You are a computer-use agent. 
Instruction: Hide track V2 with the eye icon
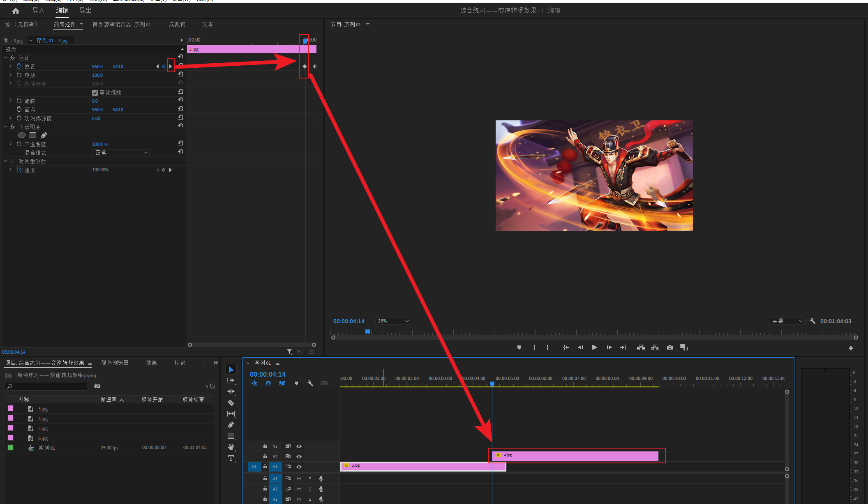[299, 456]
